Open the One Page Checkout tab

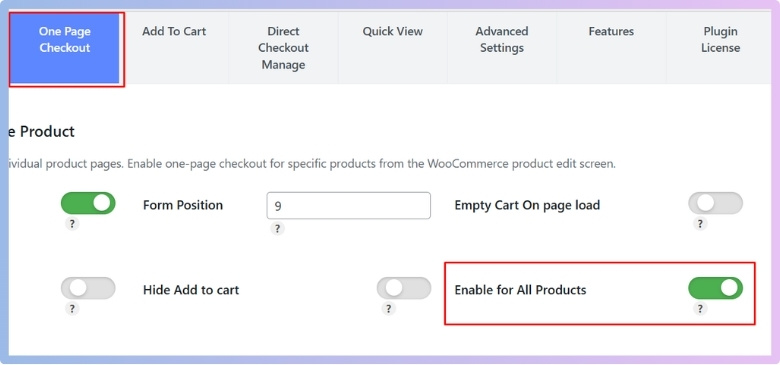65,48
